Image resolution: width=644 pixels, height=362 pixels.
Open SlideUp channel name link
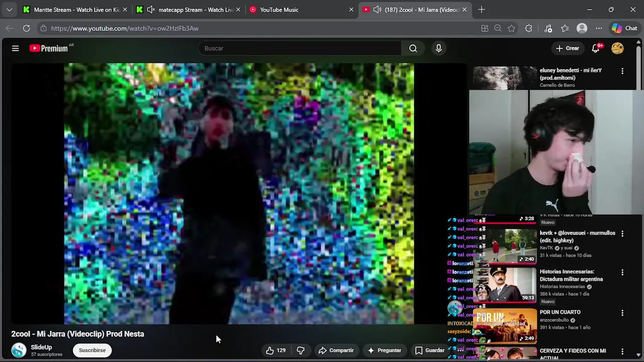click(41, 347)
